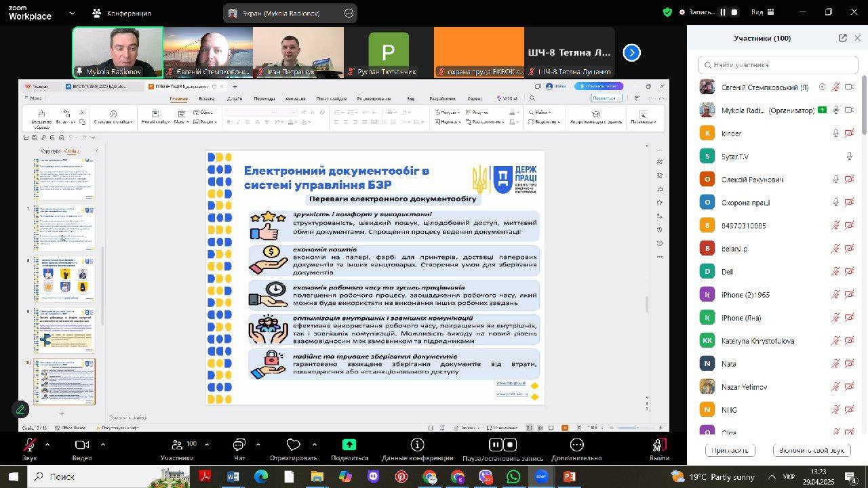Open the Конференция tab in Zoom
Screen dimensions: 868x488
[x=121, y=13]
